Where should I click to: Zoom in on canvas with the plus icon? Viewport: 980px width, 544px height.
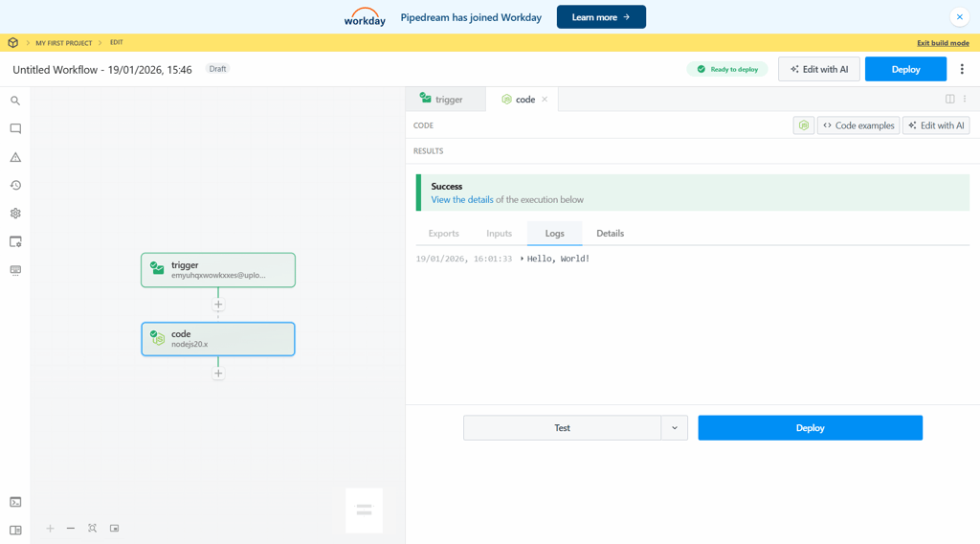click(x=50, y=529)
